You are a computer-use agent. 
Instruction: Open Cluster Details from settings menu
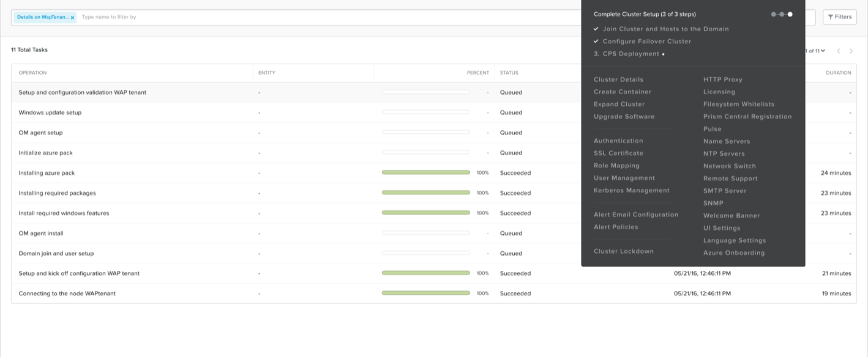(618, 79)
